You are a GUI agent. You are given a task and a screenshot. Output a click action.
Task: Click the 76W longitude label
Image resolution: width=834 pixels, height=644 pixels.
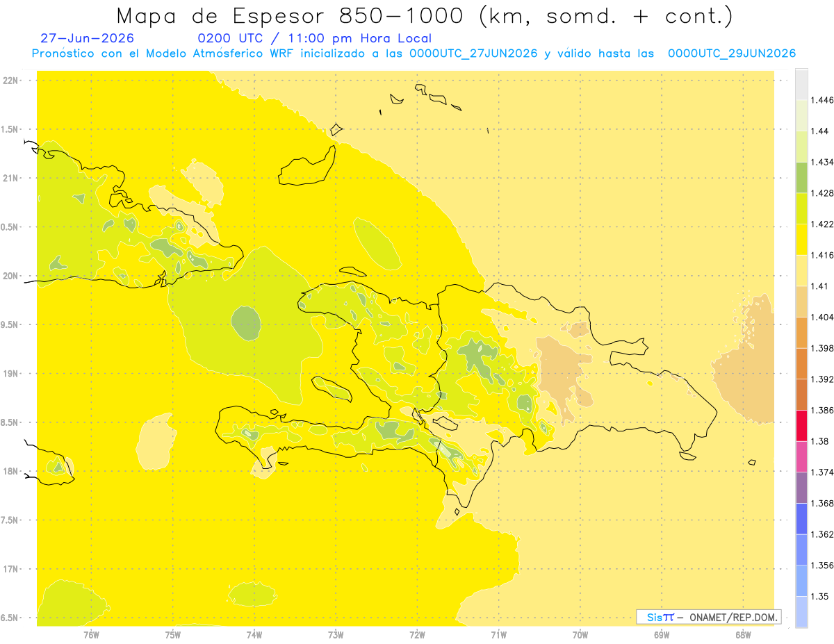tap(91, 635)
